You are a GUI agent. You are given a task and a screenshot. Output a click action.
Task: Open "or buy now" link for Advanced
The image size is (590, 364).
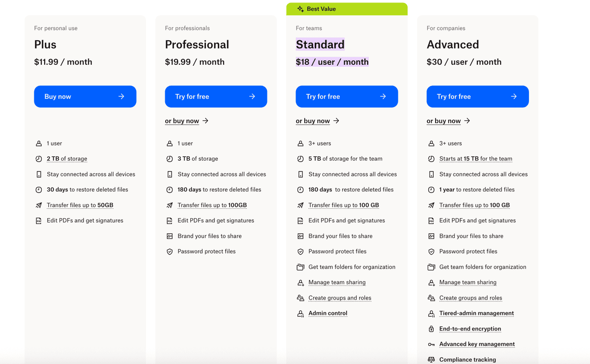pyautogui.click(x=444, y=121)
